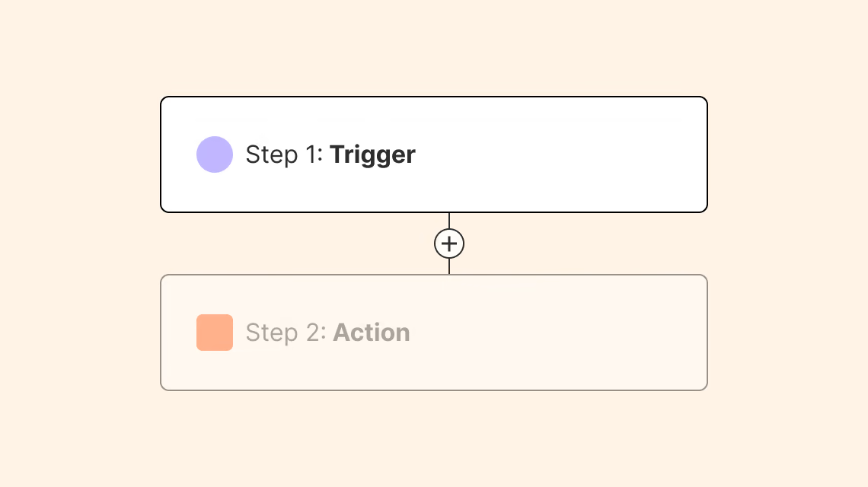Insert new step between Trigger and Action
The width and height of the screenshot is (868, 487).
449,243
